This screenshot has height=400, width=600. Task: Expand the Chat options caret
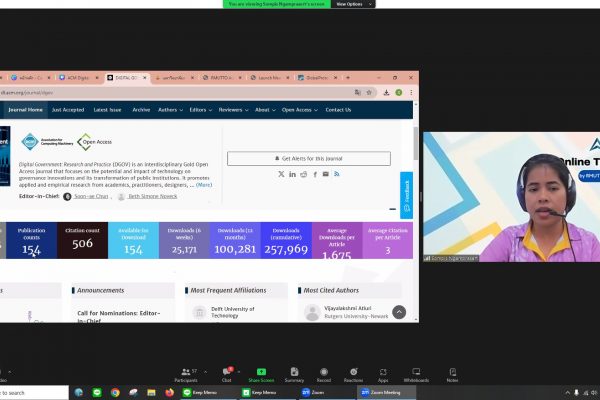click(x=239, y=371)
